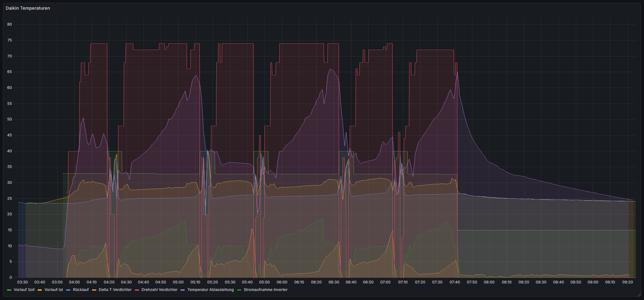Screen dimensions: 644x300
Task: Click the 0 value on the Y axis
Action: click(x=11, y=277)
